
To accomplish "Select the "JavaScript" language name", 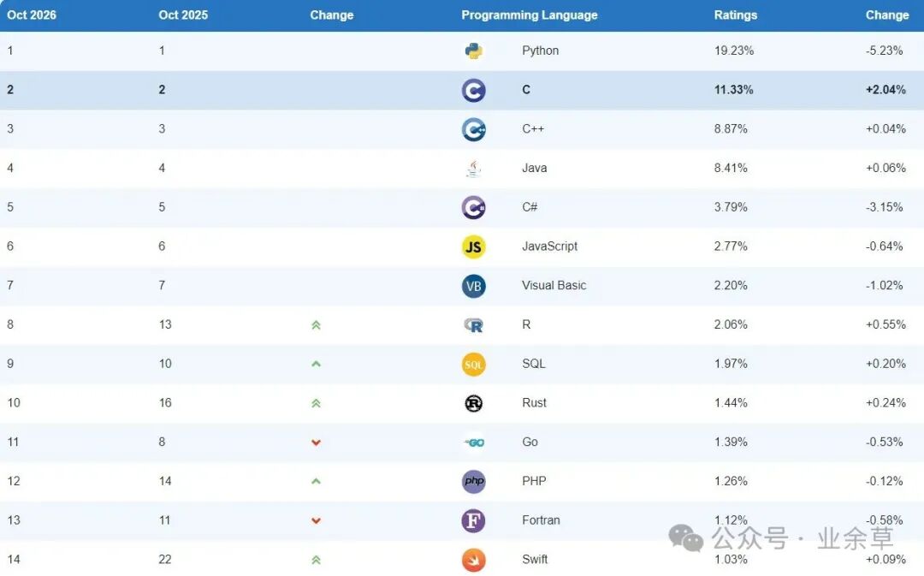I will [x=550, y=246].
